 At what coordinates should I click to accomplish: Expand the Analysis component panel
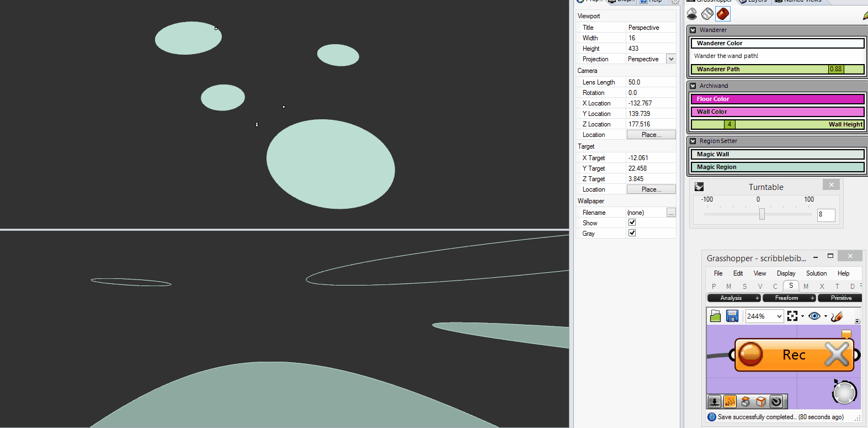[x=734, y=298]
